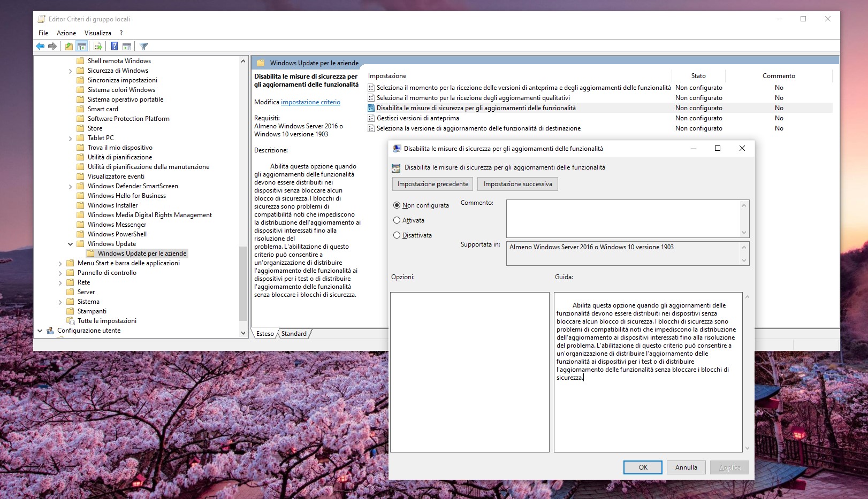Click the Smart card folder icon
The image size is (868, 499).
tap(81, 109)
